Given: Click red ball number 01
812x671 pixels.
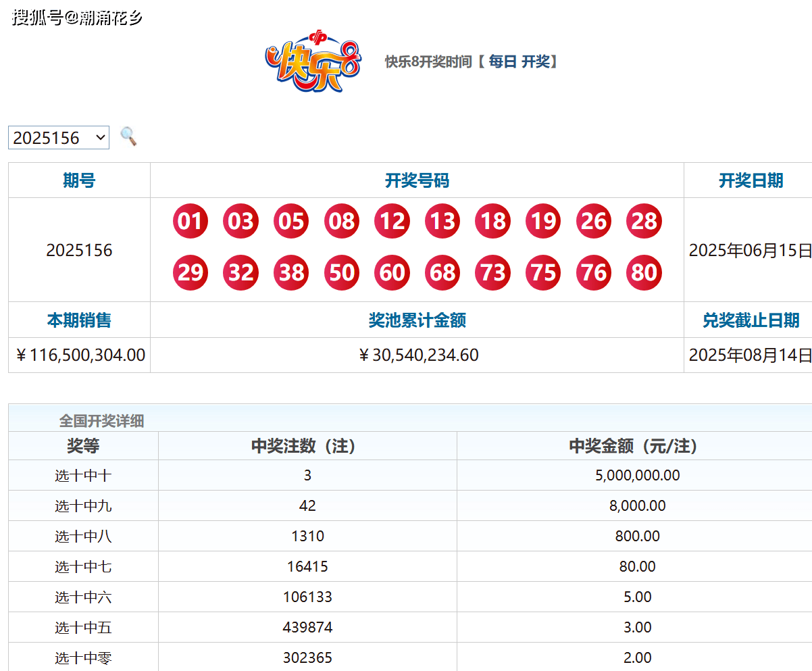Looking at the screenshot, I should click(191, 221).
